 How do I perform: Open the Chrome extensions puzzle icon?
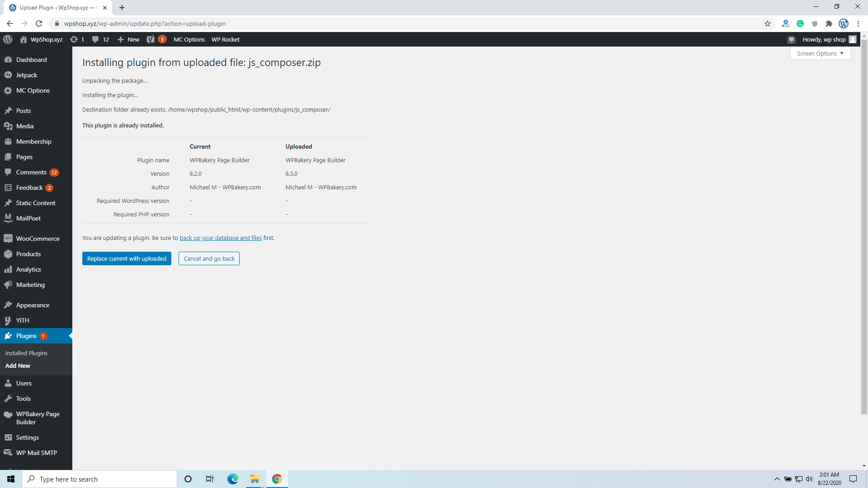click(x=829, y=23)
